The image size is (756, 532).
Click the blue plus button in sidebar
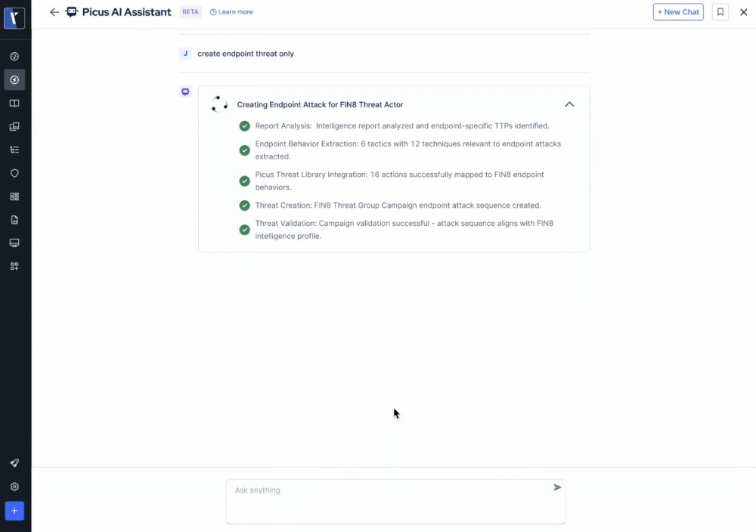pos(14,511)
